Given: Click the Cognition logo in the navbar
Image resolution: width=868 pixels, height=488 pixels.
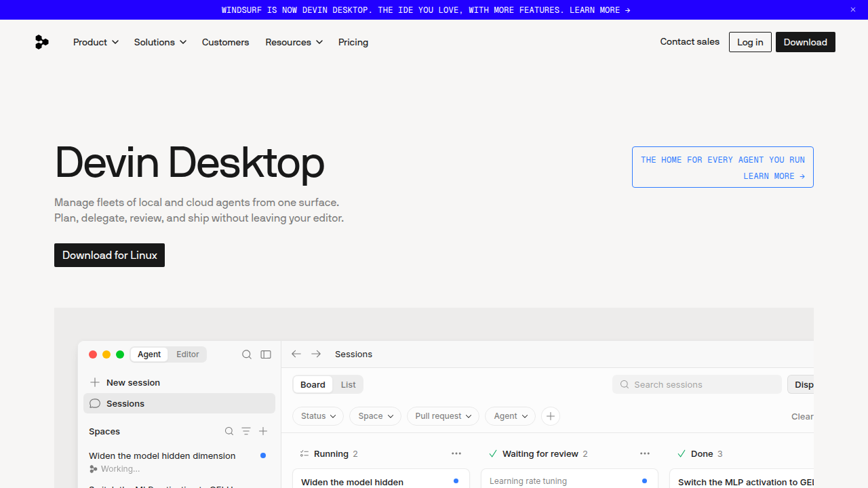Looking at the screenshot, I should (x=42, y=42).
